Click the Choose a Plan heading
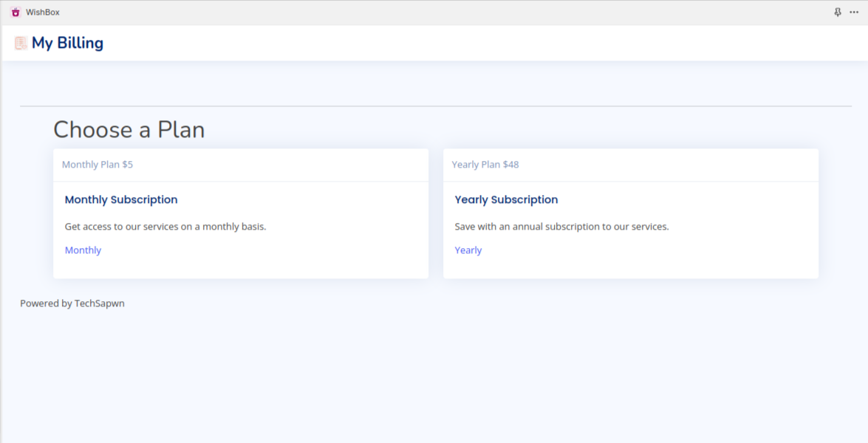This screenshot has width=868, height=443. click(x=129, y=130)
